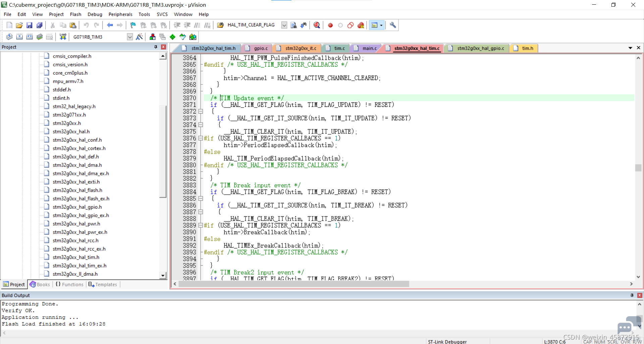The image size is (644, 344).
Task: Unindent the selected text lines
Action: point(187,25)
